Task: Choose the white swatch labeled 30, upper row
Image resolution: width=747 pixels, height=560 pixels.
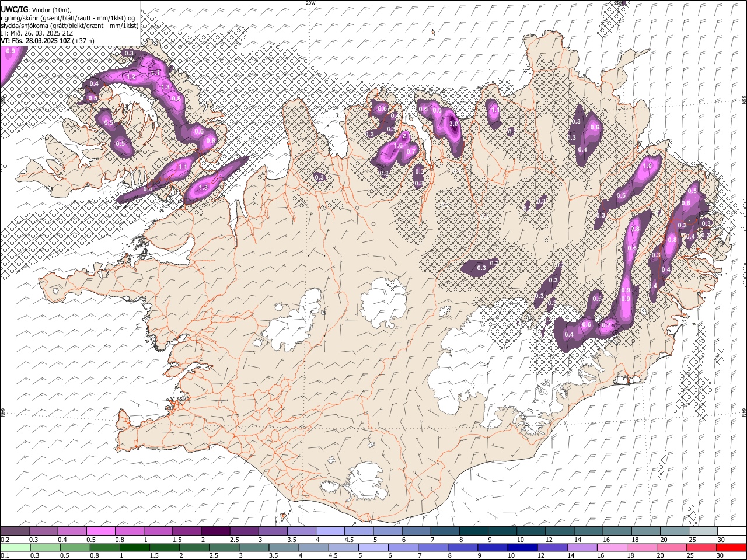Action: (x=732, y=531)
